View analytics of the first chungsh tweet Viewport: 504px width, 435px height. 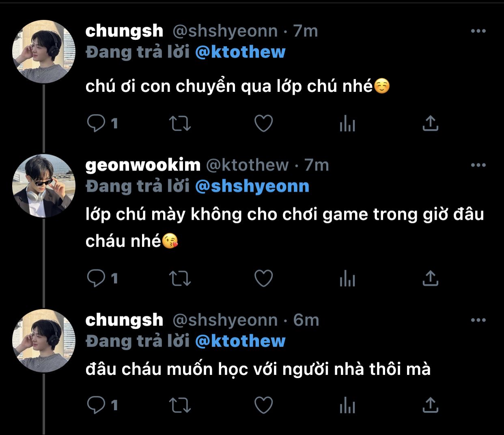pos(347,123)
